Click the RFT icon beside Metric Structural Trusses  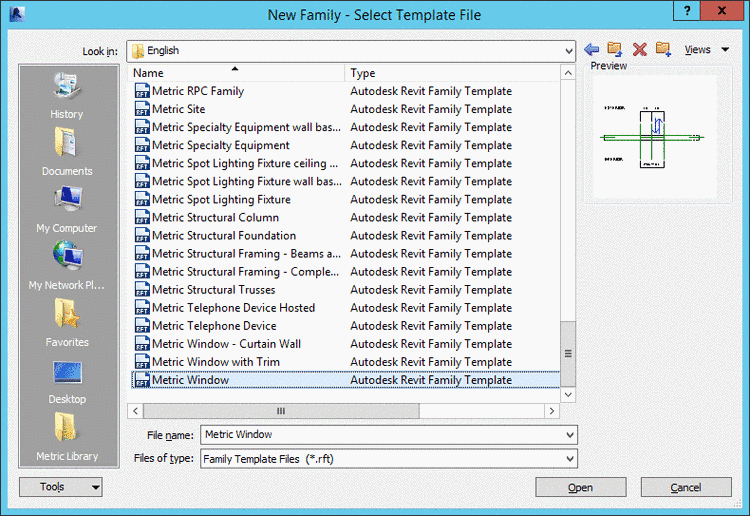(142, 290)
